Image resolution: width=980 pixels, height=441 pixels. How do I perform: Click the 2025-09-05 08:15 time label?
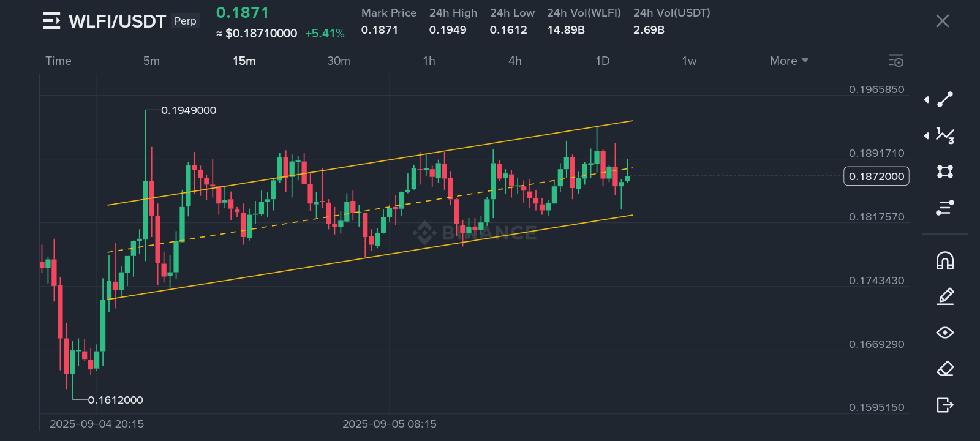tap(390, 424)
